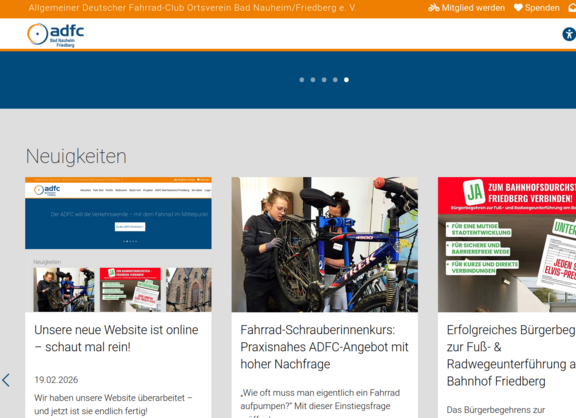
Task: Click text 'Das Bürgerbegehrens zur'
Action: point(496,410)
